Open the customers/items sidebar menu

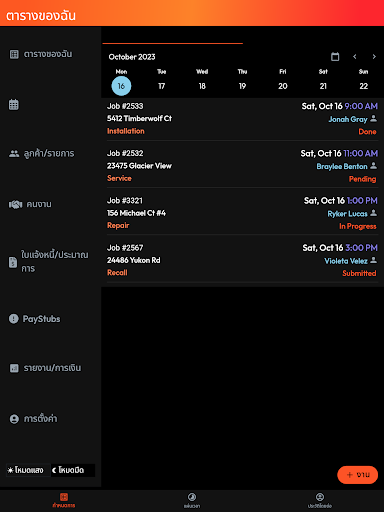click(x=42, y=154)
